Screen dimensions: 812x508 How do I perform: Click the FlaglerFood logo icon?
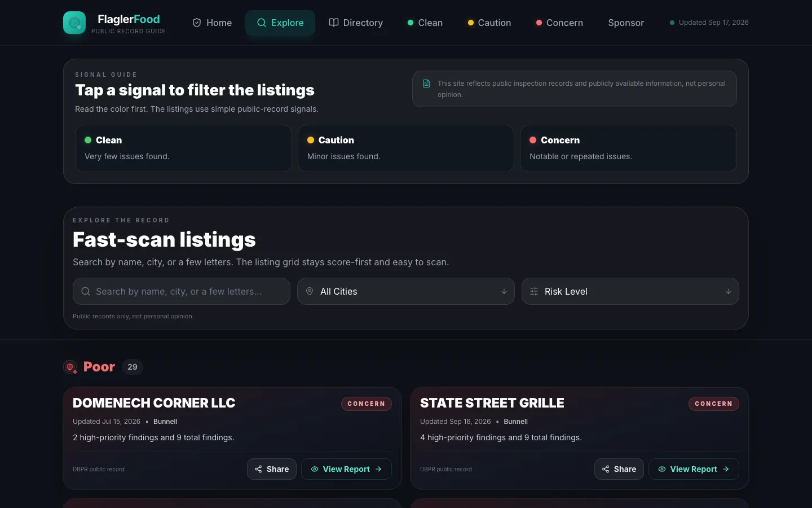pos(74,23)
